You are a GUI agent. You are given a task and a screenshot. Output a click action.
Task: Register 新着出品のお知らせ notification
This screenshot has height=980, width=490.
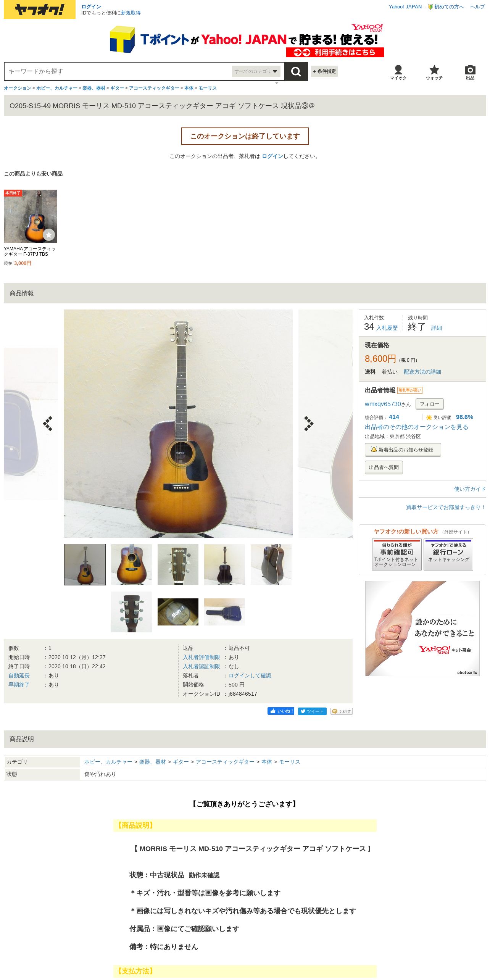pos(403,450)
